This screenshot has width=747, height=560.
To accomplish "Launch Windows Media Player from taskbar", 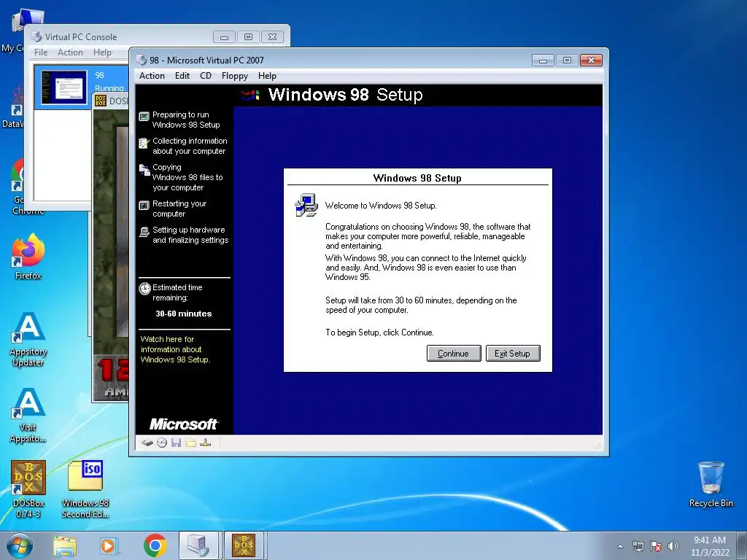I will tap(109, 546).
